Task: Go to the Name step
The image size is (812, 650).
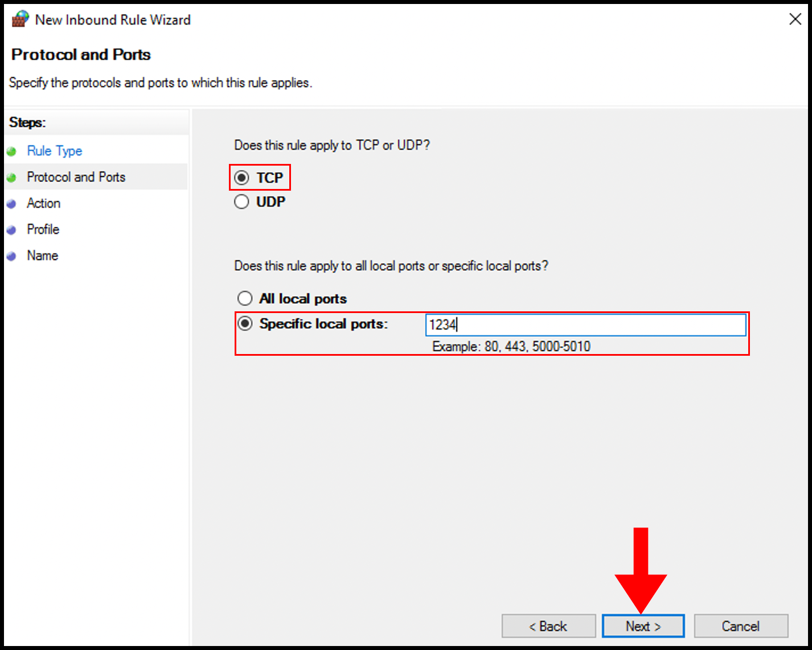Action: [42, 256]
